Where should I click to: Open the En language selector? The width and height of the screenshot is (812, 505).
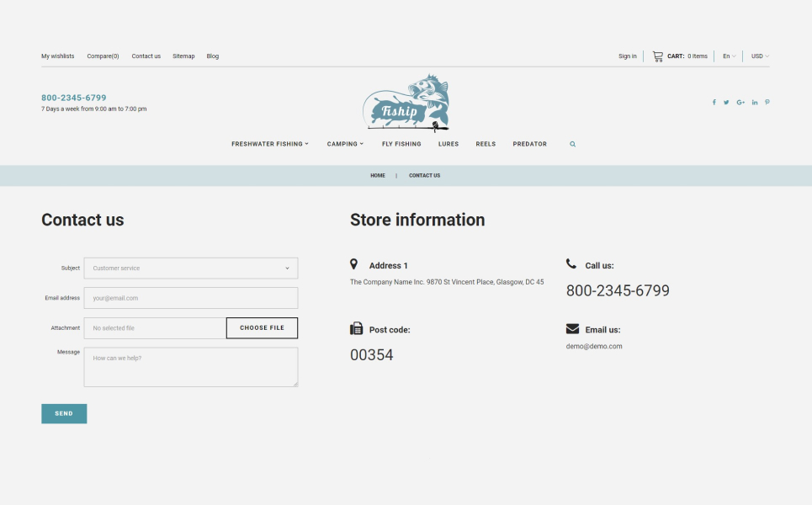(729, 56)
